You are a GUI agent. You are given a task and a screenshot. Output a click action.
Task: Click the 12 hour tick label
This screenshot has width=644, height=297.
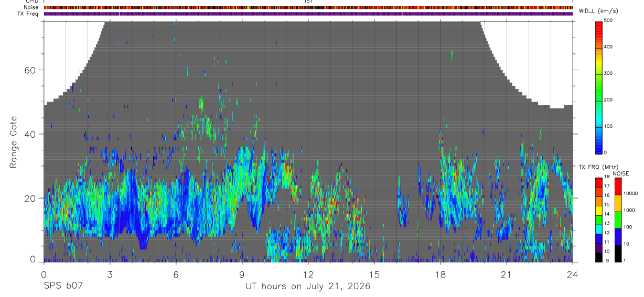[x=308, y=274]
